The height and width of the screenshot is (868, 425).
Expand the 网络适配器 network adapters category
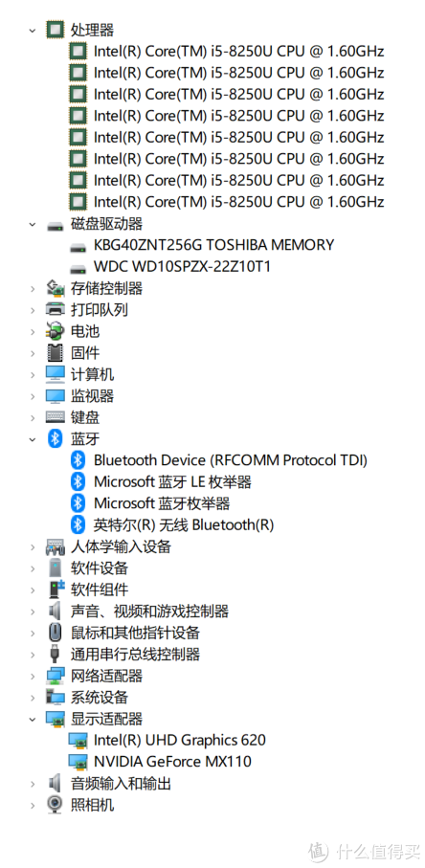(33, 676)
